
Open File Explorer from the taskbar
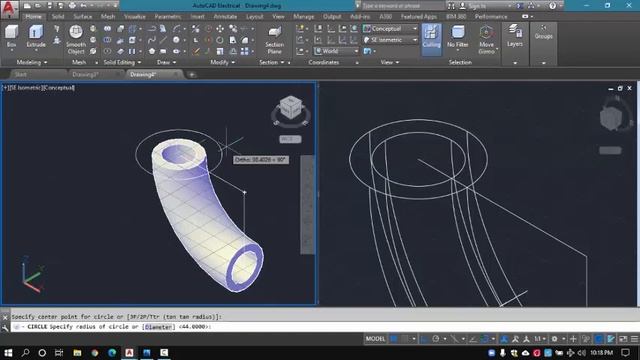tap(77, 353)
